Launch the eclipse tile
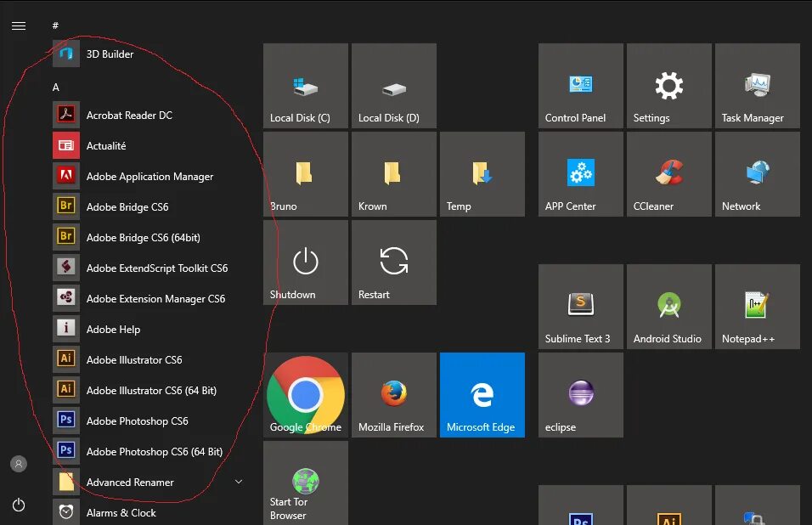This screenshot has height=525, width=812. pos(581,395)
